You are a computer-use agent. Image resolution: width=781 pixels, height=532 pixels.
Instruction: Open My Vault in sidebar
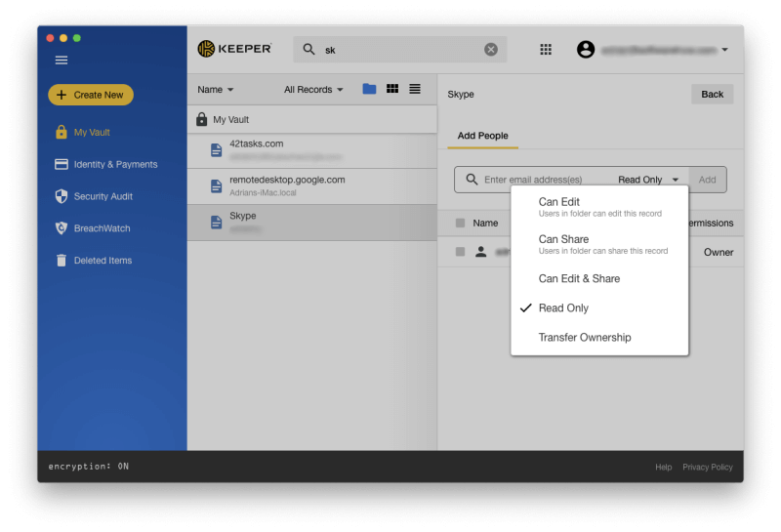(x=92, y=133)
